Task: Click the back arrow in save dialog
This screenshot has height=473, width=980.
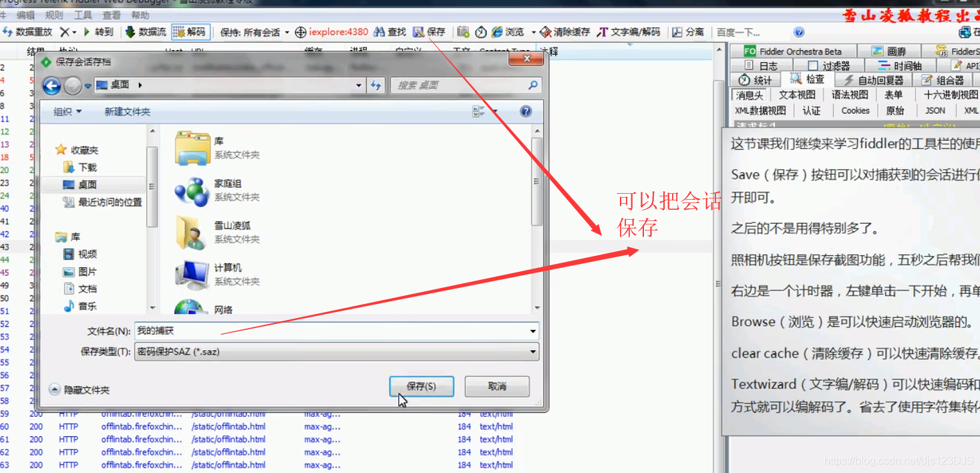Action: [x=51, y=86]
